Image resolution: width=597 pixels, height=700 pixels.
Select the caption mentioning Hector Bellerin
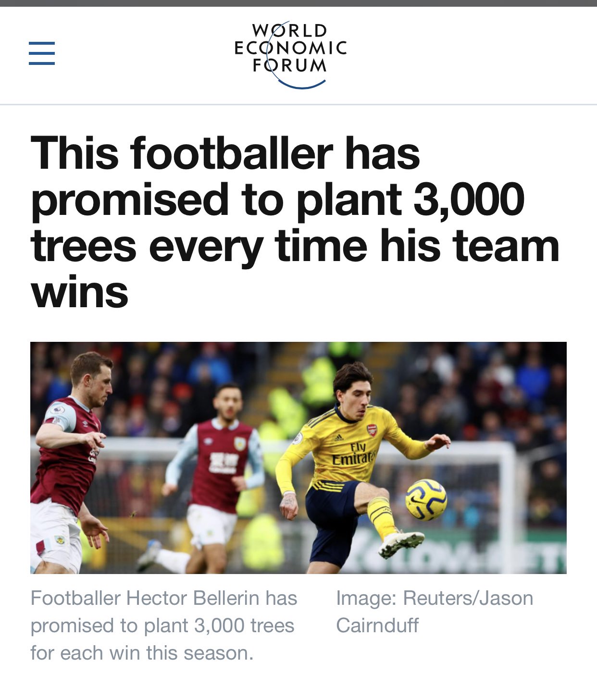(164, 625)
